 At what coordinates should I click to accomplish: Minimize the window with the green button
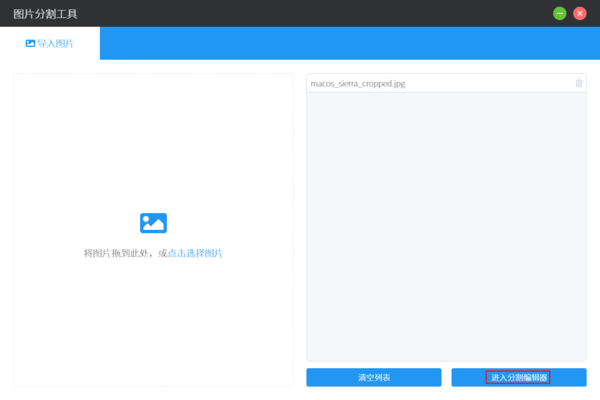pyautogui.click(x=560, y=13)
